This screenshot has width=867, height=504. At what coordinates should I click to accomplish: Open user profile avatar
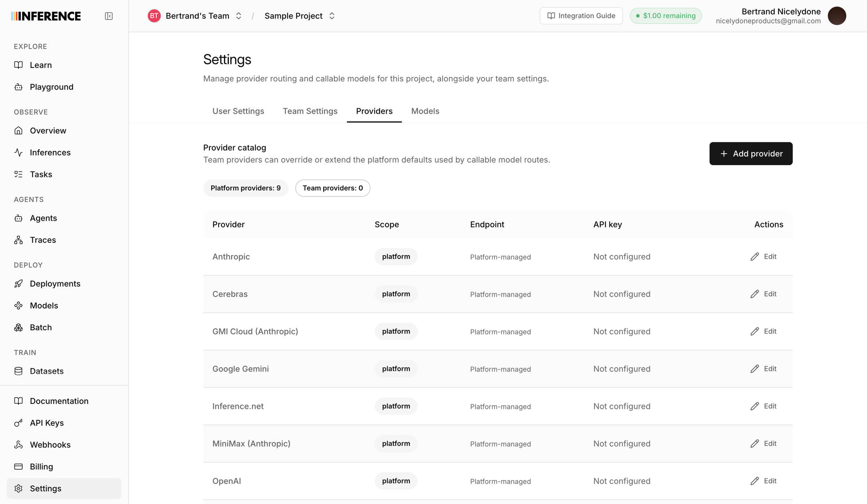pos(837,16)
